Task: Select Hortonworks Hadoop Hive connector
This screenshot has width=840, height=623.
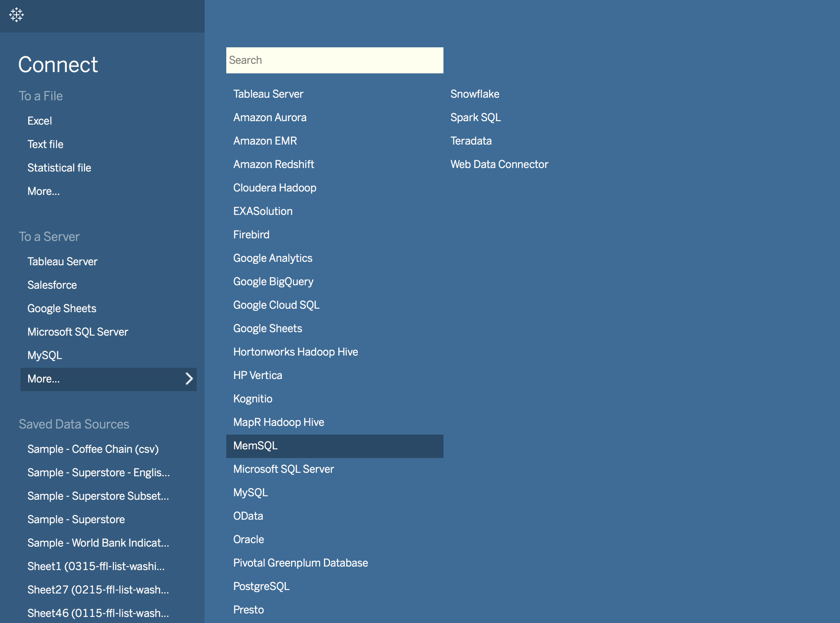Action: coord(295,351)
